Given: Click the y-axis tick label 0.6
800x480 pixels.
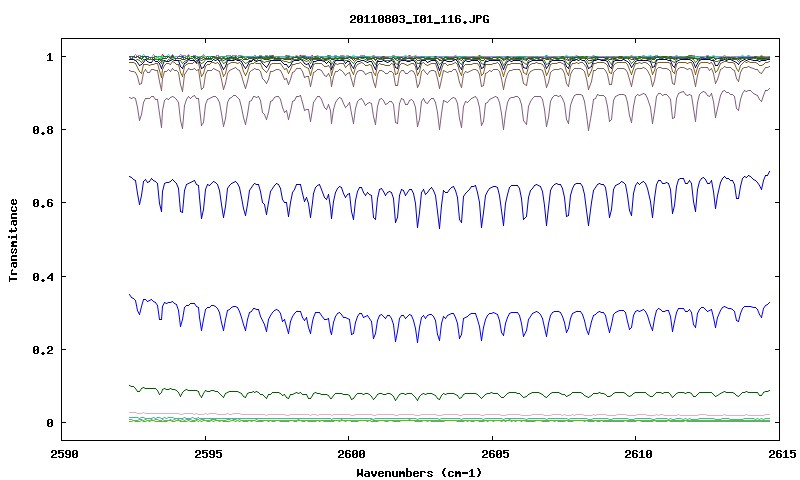Looking at the screenshot, I should coord(43,203).
